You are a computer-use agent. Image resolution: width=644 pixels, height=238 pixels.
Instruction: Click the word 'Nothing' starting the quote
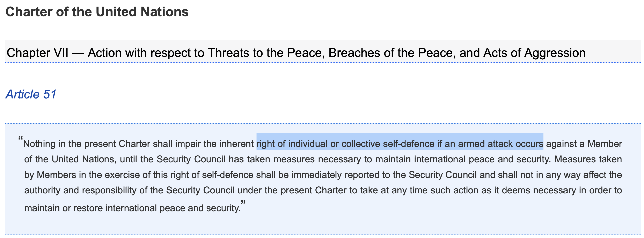point(39,144)
